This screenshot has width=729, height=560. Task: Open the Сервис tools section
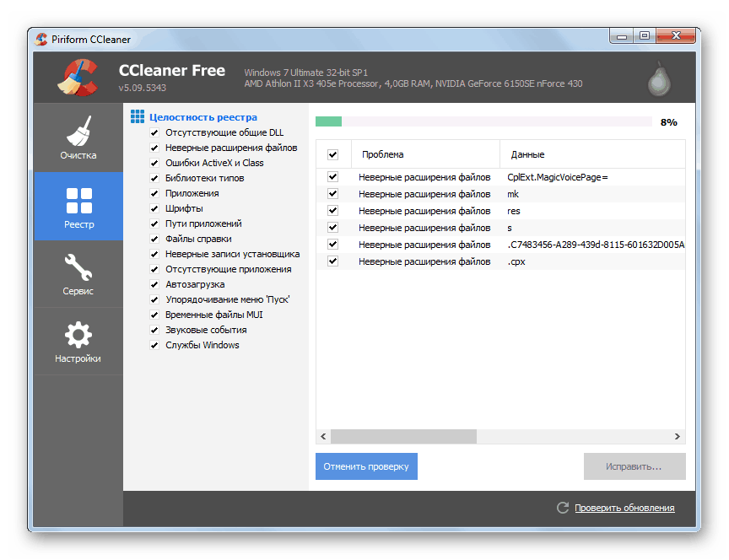pos(78,274)
